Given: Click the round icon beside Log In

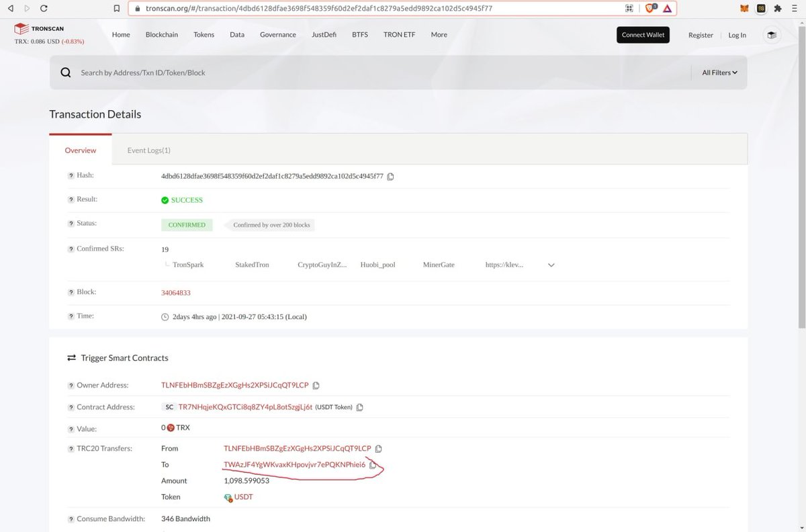Looking at the screenshot, I should tap(772, 35).
